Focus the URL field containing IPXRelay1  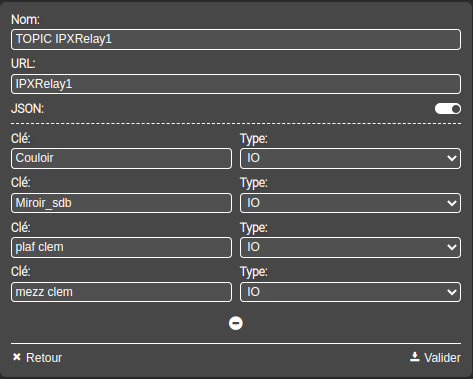click(x=236, y=84)
